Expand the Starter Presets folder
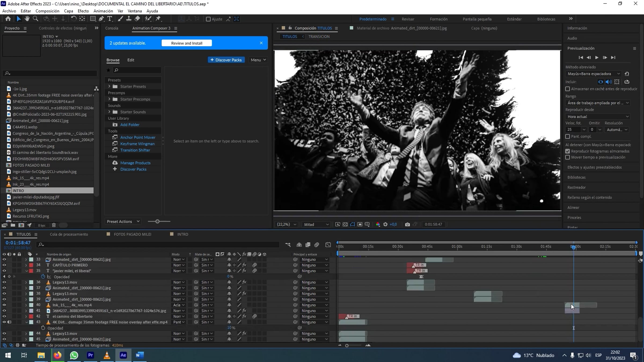The width and height of the screenshot is (644, 362). [109, 86]
